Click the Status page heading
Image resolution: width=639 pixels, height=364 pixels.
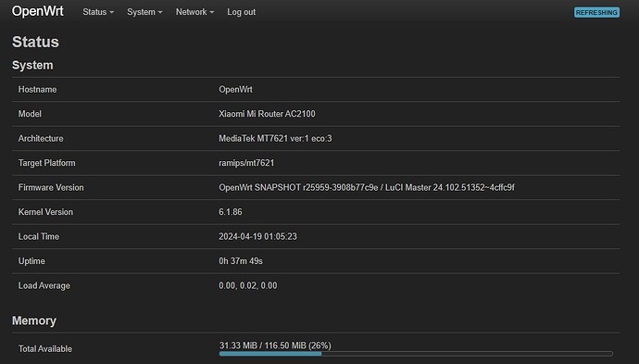click(35, 42)
